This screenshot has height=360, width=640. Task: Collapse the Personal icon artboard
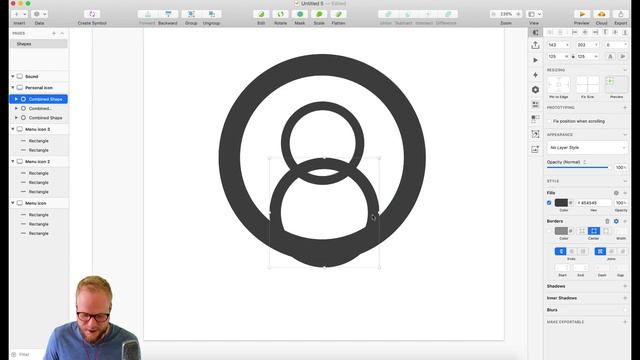(x=13, y=88)
